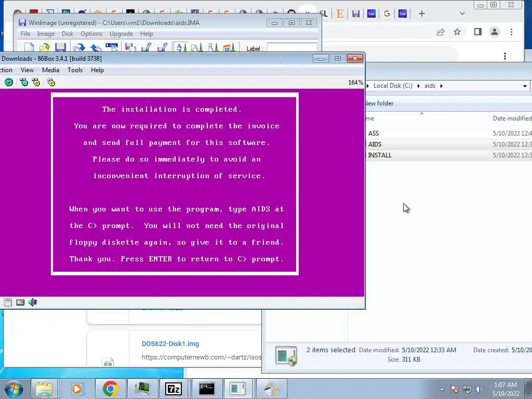Click the sort by date calendar icon in WinImage
The width and height of the screenshot is (532, 399).
coord(229,47)
